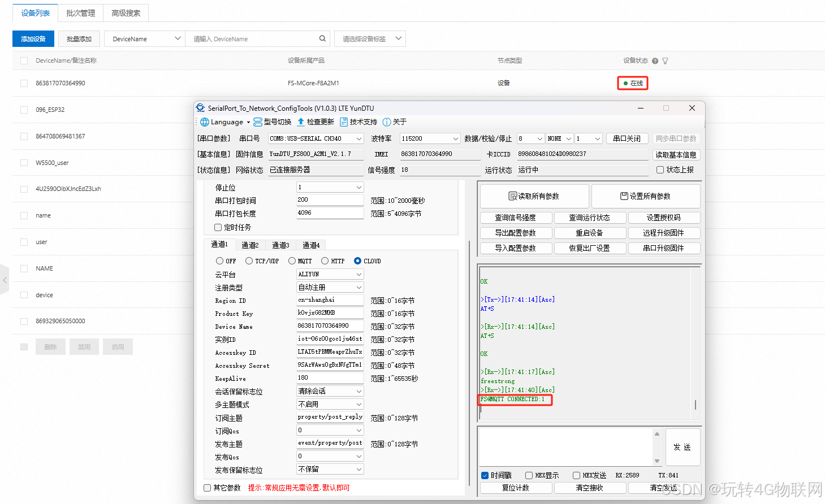825x504 pixels.
Task: Click the 串口关闭 button
Action: 627,138
